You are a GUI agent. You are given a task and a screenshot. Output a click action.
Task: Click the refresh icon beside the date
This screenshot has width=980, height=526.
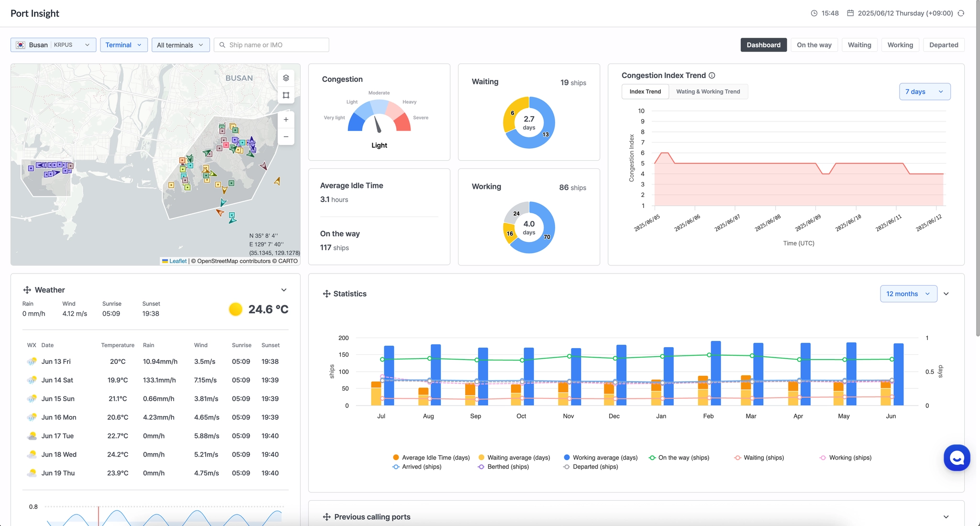point(961,13)
